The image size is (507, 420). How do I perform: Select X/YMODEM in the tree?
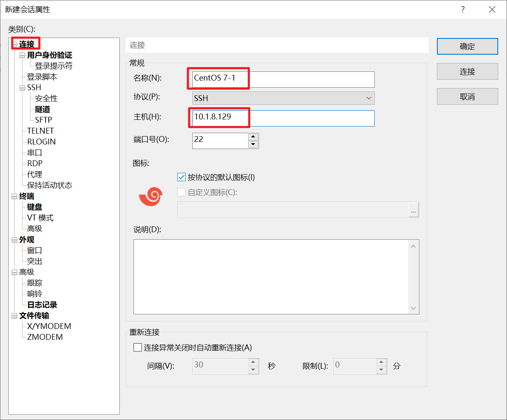click(49, 326)
